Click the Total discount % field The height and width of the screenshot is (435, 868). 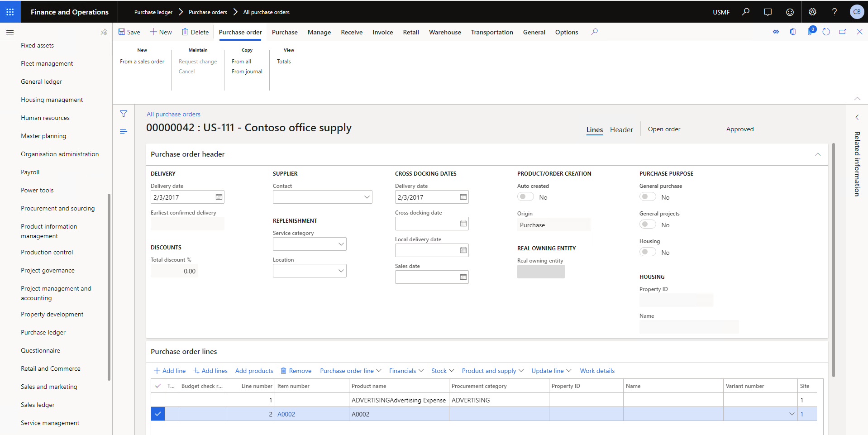(x=174, y=271)
